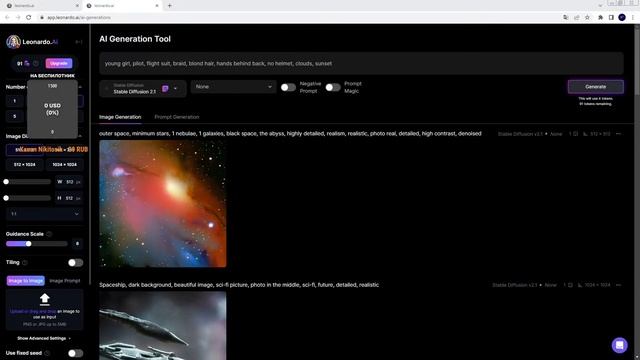Viewport: 640px width, 360px height.
Task: Click the Guidance Scale info icon
Action: (x=49, y=234)
